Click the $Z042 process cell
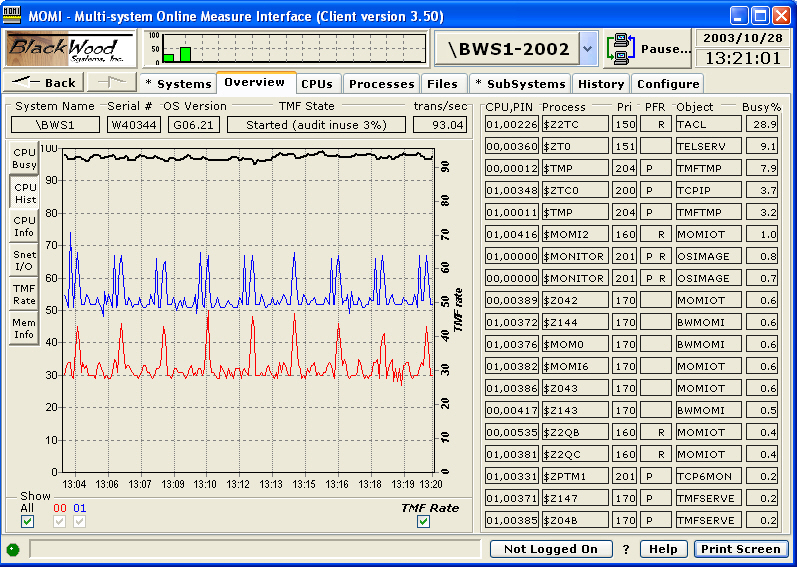The width and height of the screenshot is (800, 567). [x=575, y=300]
